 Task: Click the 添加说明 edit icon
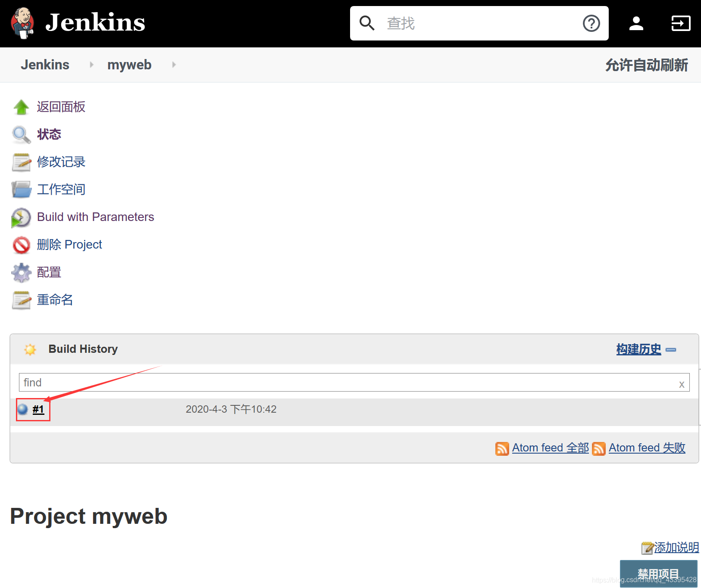tap(648, 548)
